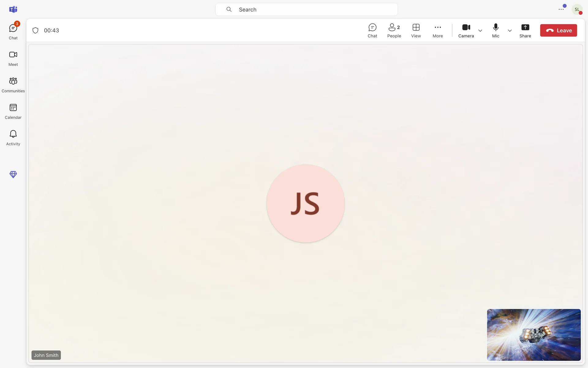Open the More actions menu
The width and height of the screenshot is (588, 368).
(x=438, y=30)
